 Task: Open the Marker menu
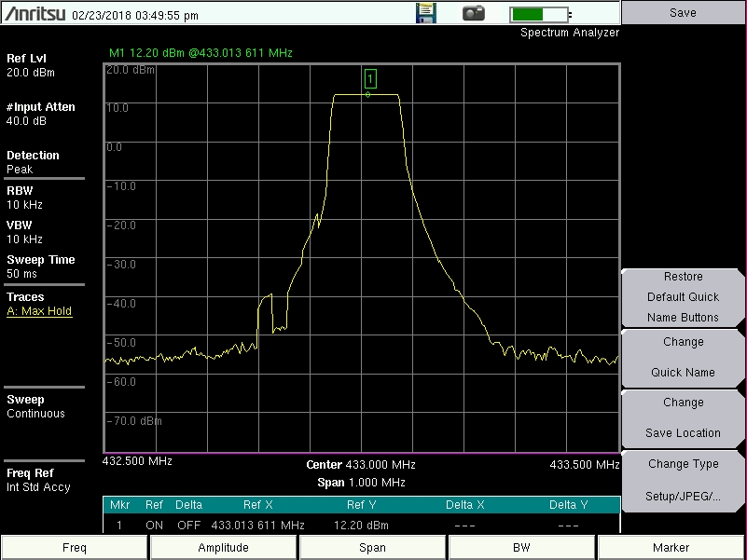[671, 548]
